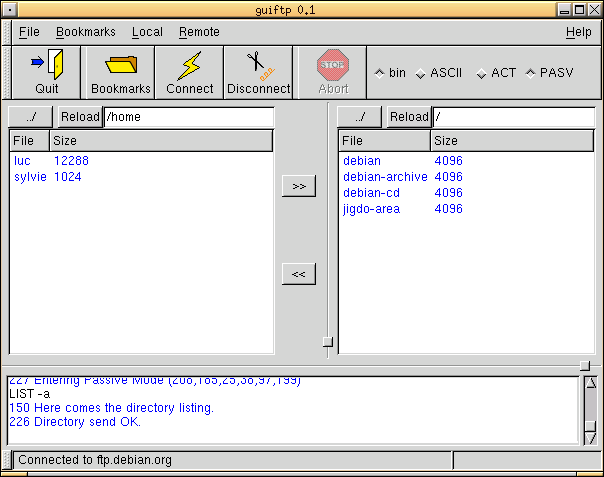Select the debian-archive remote folder

point(385,177)
